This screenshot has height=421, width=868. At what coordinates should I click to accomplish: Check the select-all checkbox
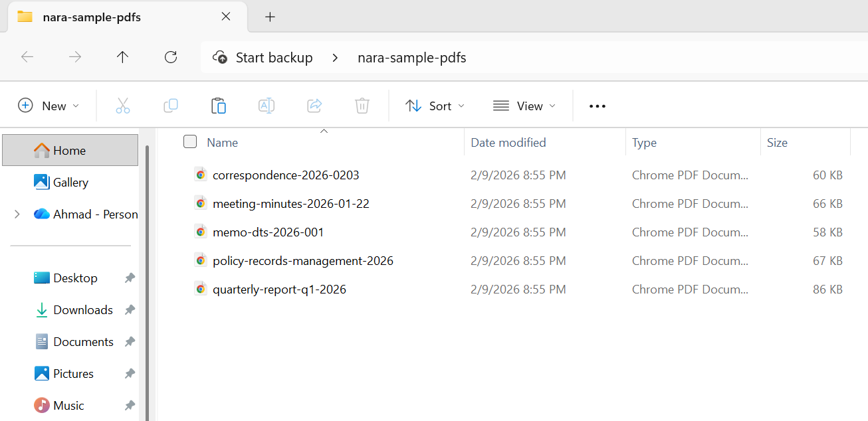coord(190,141)
